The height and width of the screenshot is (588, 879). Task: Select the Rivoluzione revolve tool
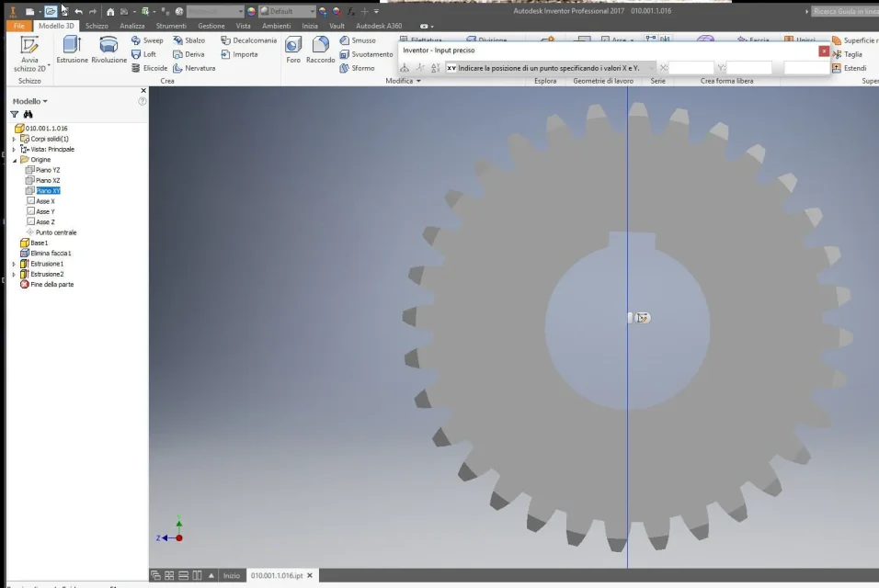pos(108,50)
